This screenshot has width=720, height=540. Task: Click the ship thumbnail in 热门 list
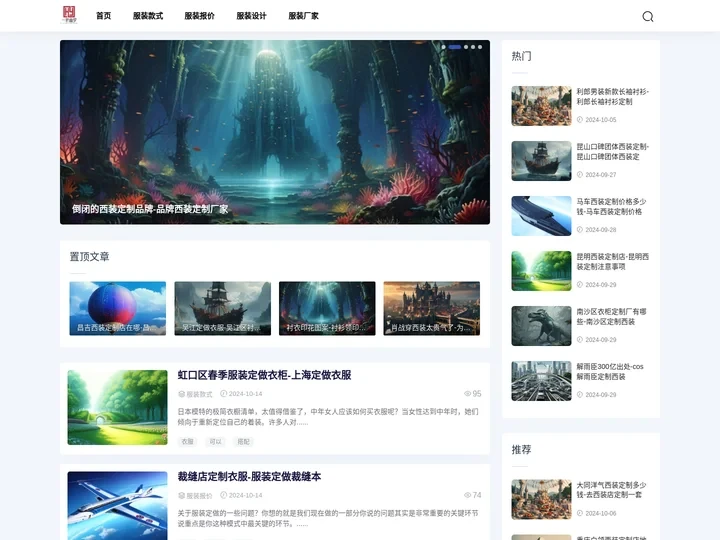point(541,161)
